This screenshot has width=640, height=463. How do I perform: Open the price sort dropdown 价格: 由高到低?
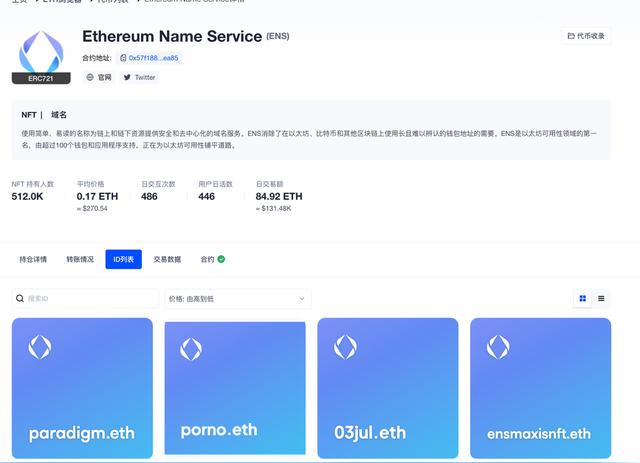click(238, 299)
